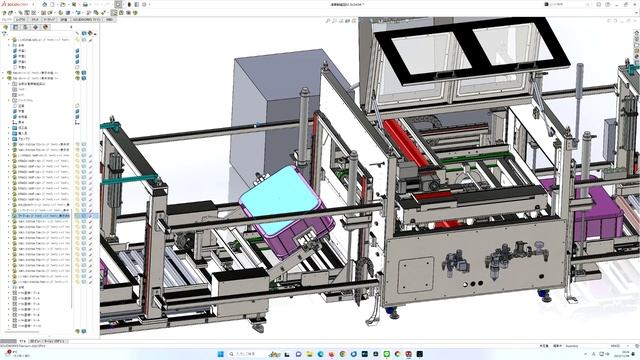Switch to DisplayManager tab
The height and width of the screenshot is (360, 640).
pyautogui.click(x=46, y=27)
